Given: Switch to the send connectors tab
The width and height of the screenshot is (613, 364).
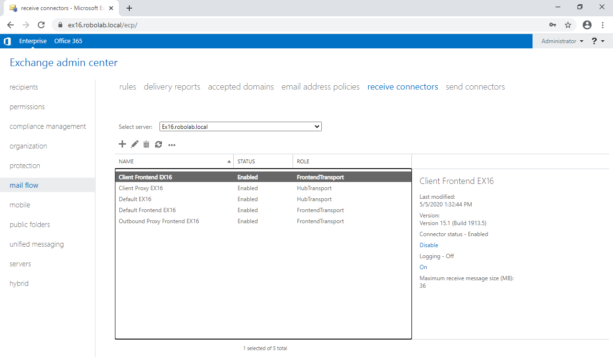Looking at the screenshot, I should click(475, 87).
